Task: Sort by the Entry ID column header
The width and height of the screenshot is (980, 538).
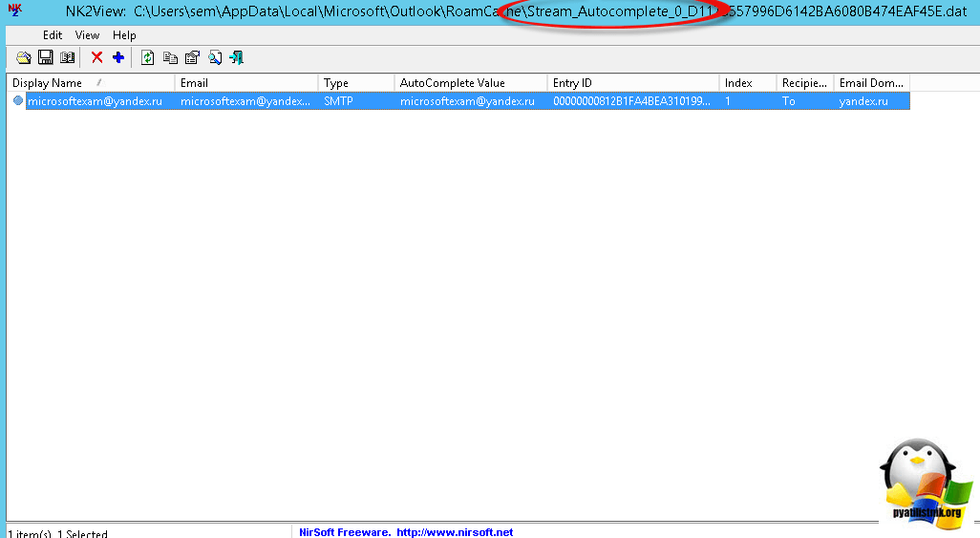Action: tap(572, 83)
